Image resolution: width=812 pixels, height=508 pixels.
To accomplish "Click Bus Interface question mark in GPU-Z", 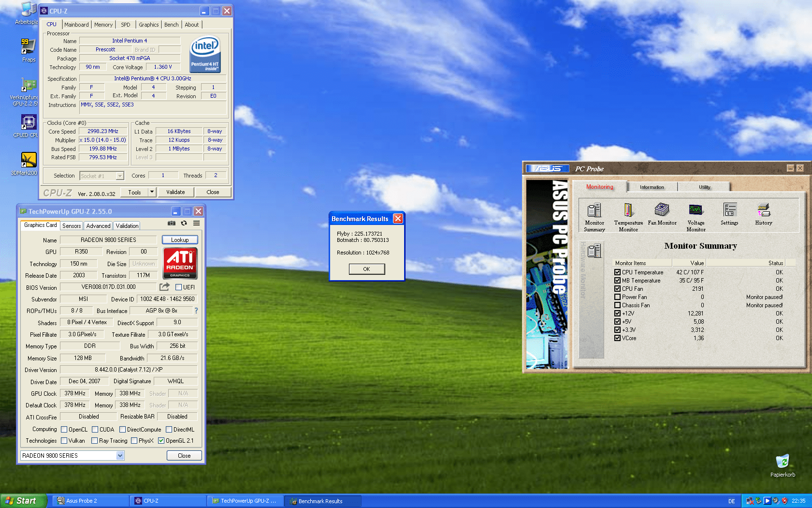I will (x=196, y=311).
